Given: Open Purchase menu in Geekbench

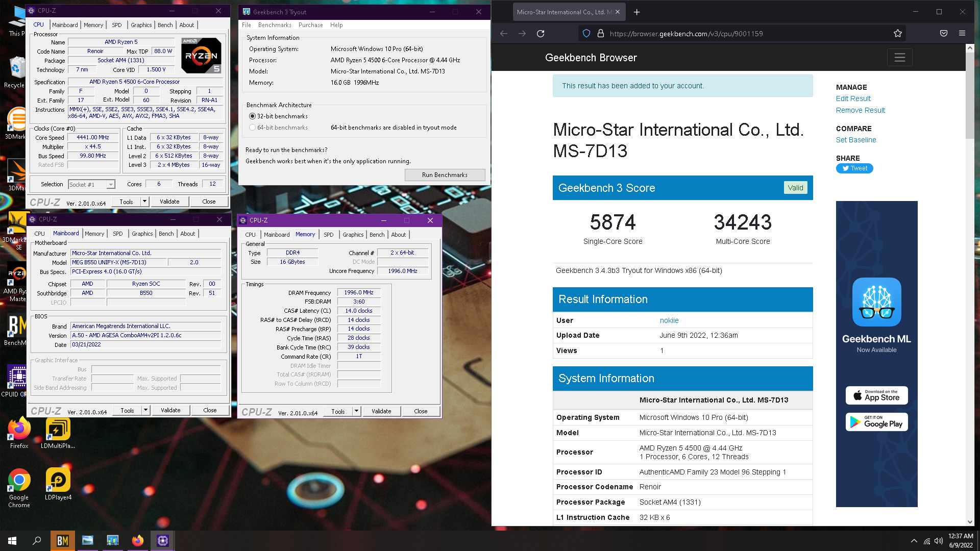Looking at the screenshot, I should click(310, 25).
